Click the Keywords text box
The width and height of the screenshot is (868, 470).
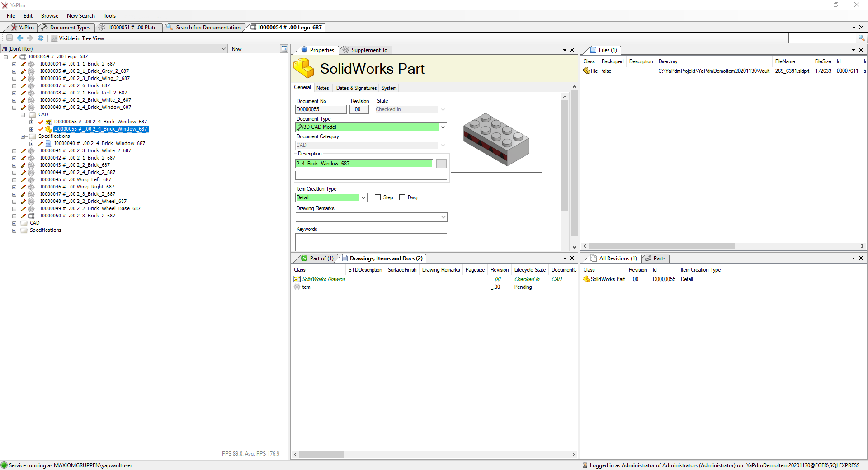click(x=371, y=242)
